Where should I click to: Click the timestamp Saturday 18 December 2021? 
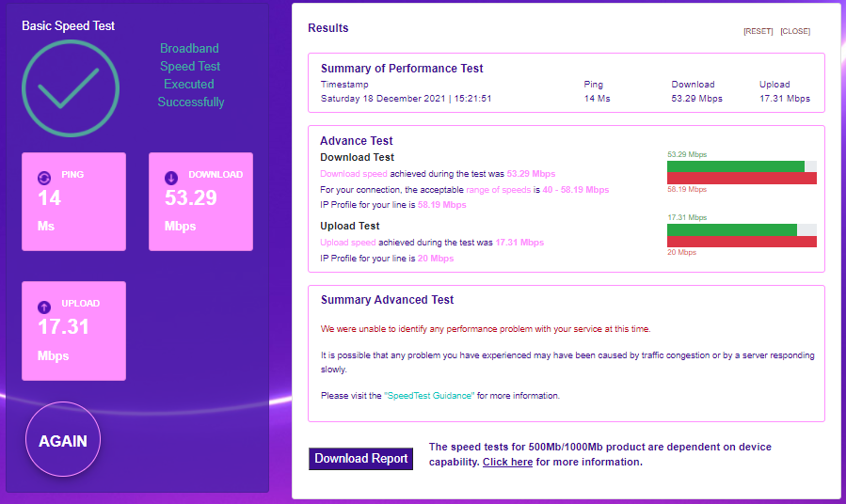click(406, 98)
